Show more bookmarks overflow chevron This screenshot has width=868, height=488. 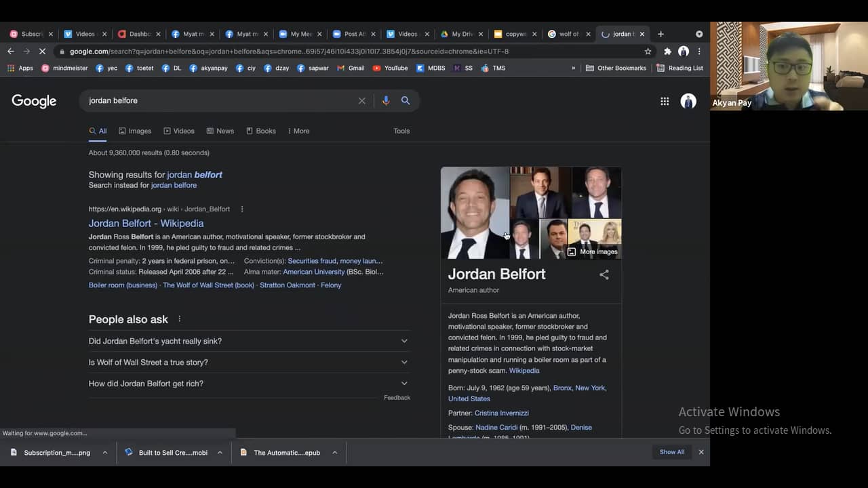coord(573,68)
